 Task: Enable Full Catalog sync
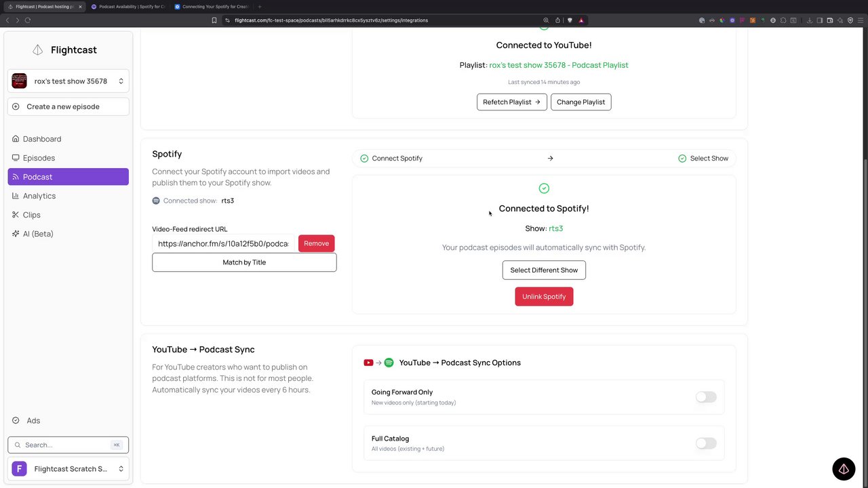tap(706, 443)
